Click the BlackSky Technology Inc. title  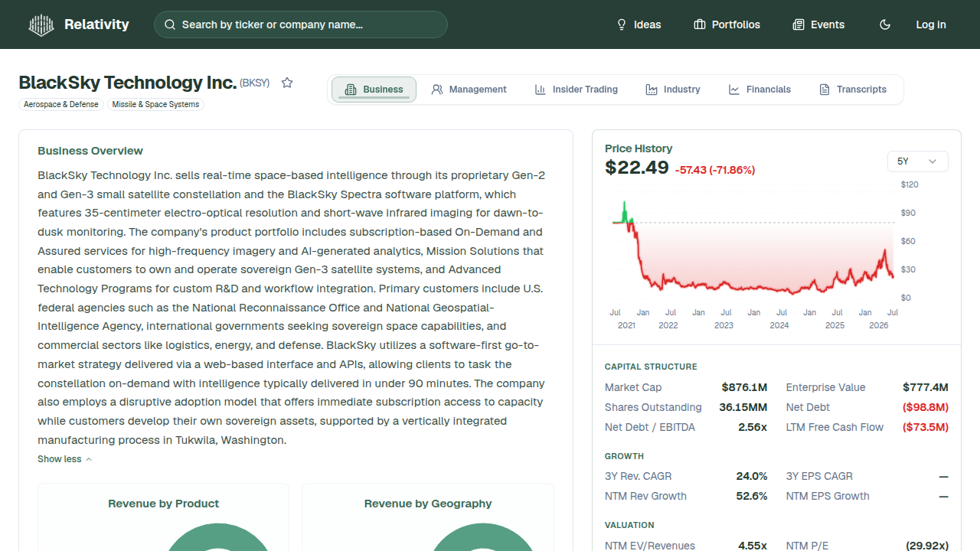point(127,83)
